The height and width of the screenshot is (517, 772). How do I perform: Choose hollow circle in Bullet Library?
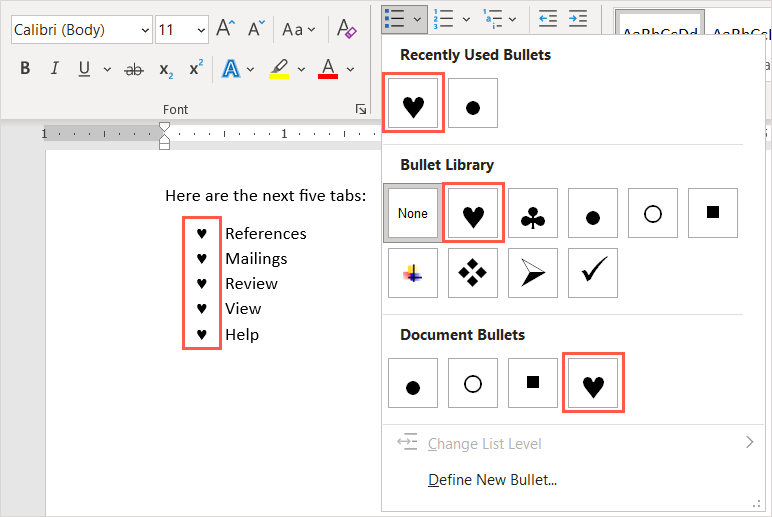point(653,213)
